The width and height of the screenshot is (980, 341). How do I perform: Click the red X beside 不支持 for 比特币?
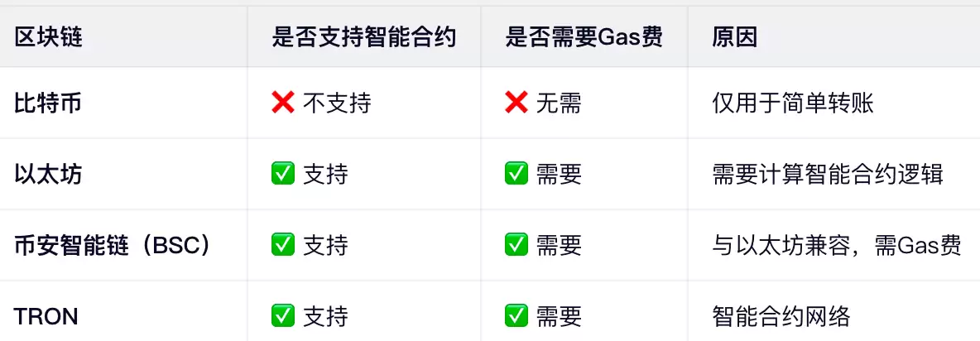[x=283, y=103]
